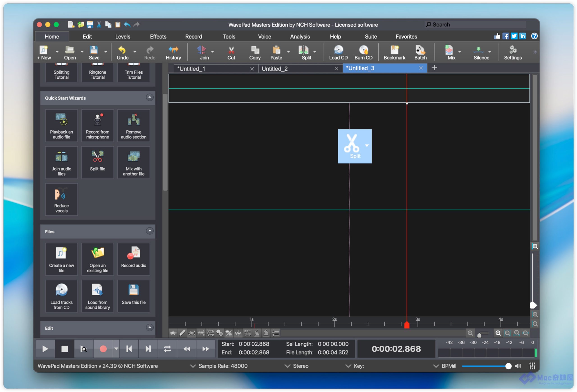Image resolution: width=577 pixels, height=392 pixels.
Task: Jump to the start of the file
Action: tap(129, 349)
